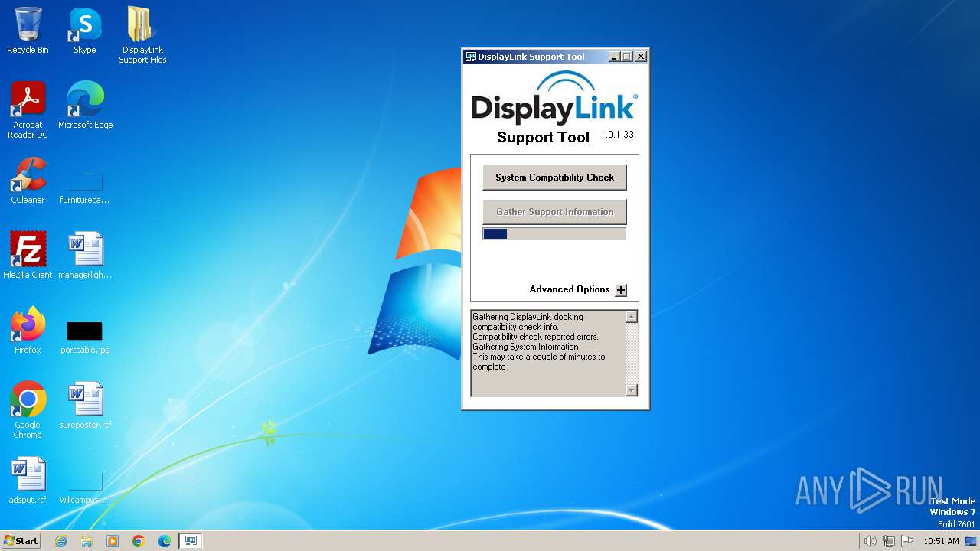Viewport: 980px width, 551px height.
Task: Open Edge from the taskbar
Action: coord(165,541)
